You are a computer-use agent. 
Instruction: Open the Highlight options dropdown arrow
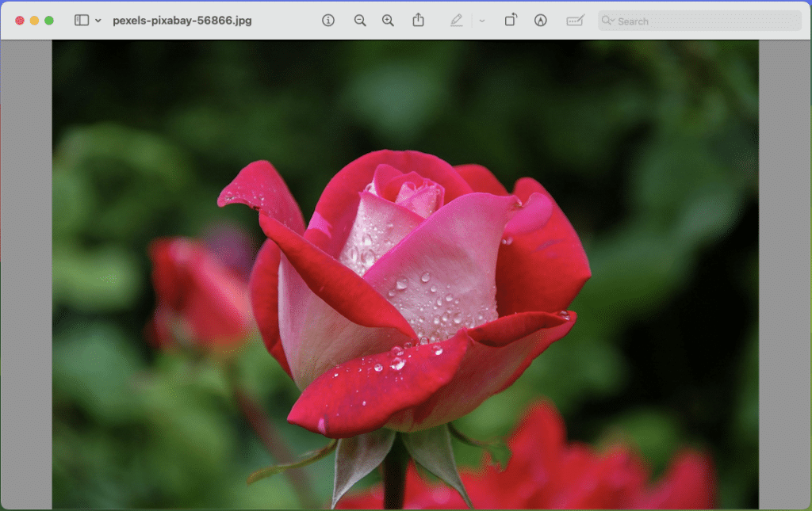coord(481,21)
